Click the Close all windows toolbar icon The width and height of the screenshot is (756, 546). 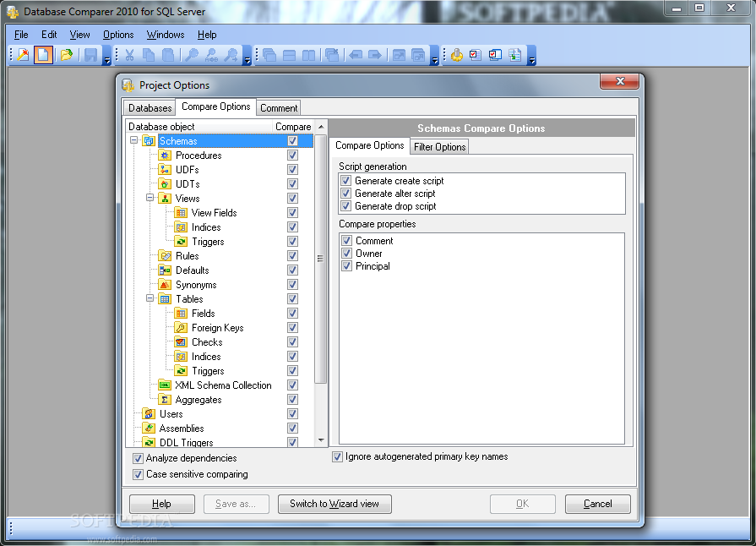click(x=332, y=55)
